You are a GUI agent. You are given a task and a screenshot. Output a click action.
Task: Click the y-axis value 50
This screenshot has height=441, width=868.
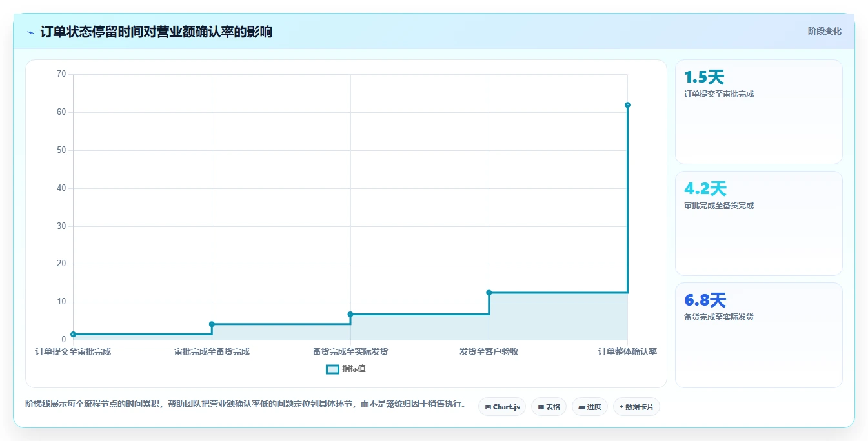click(61, 150)
